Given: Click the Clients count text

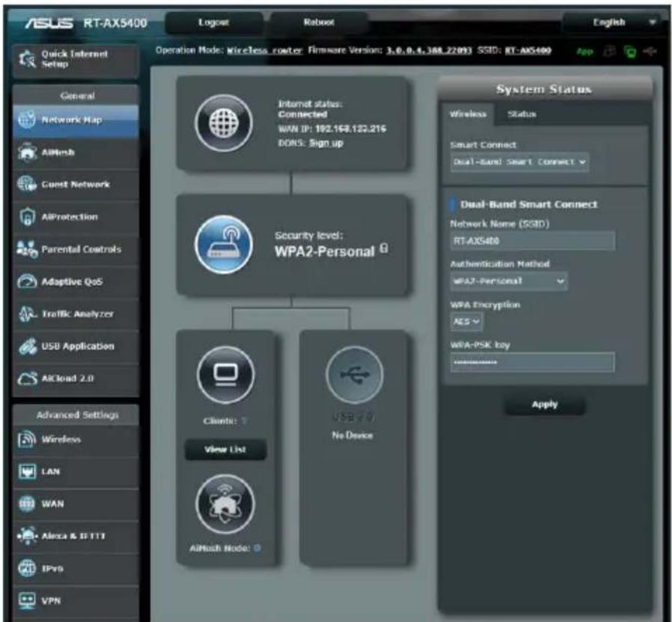Looking at the screenshot, I should [x=243, y=421].
